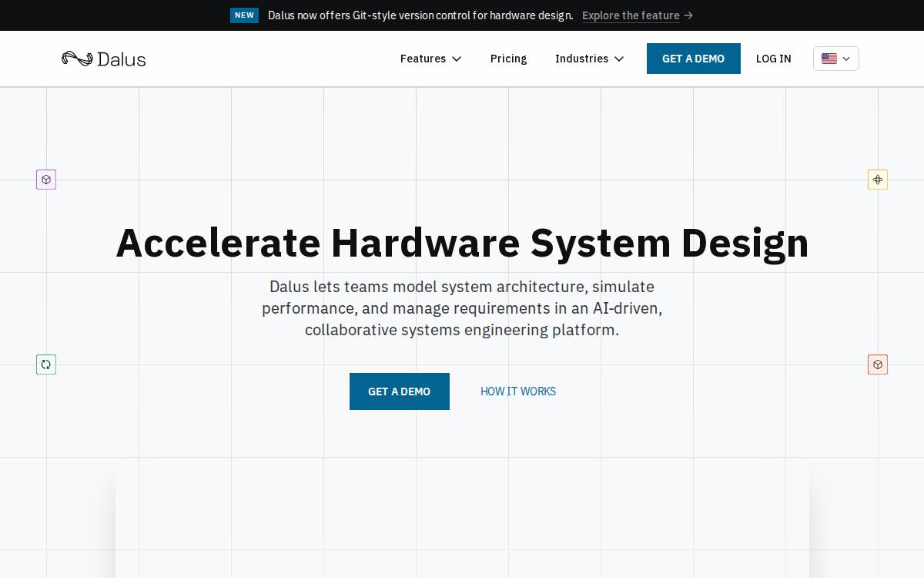This screenshot has height=578, width=924.
Task: Click the US flag icon
Action: [x=829, y=59]
